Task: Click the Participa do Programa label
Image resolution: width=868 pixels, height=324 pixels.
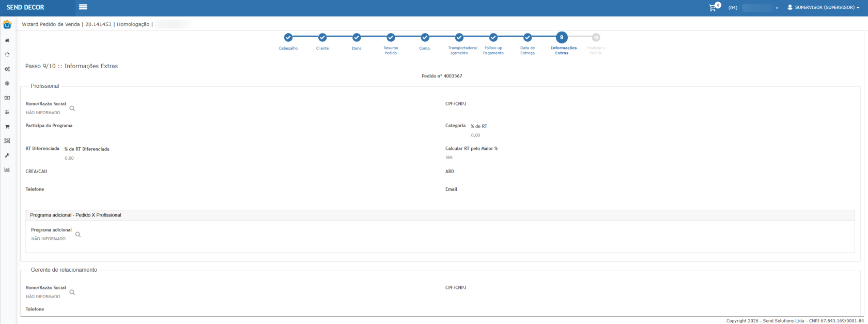Action: 49,126
